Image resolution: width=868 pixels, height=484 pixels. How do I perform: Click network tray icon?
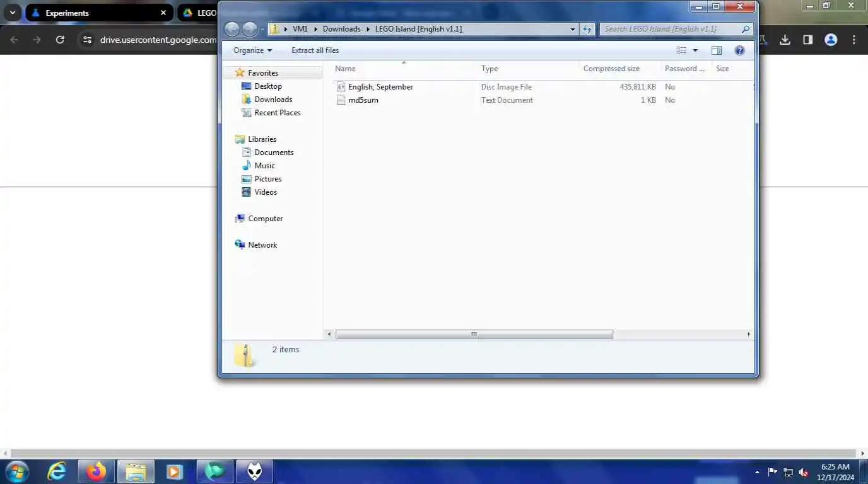point(788,472)
